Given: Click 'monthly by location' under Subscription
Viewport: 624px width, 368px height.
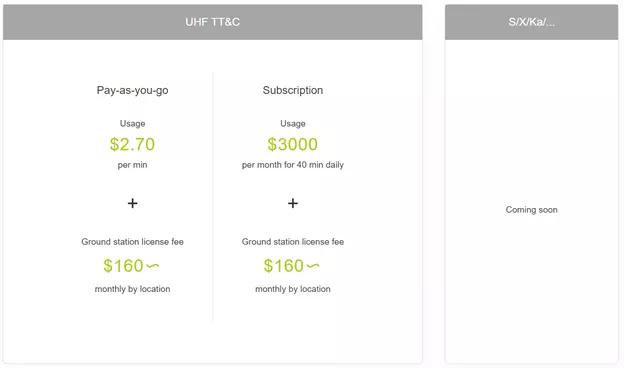Looking at the screenshot, I should click(293, 289).
